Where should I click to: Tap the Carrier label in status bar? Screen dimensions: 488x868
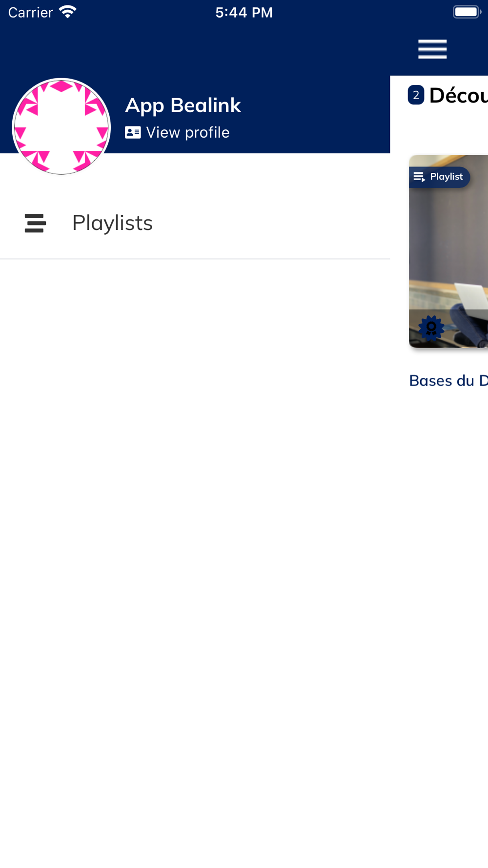[30, 12]
